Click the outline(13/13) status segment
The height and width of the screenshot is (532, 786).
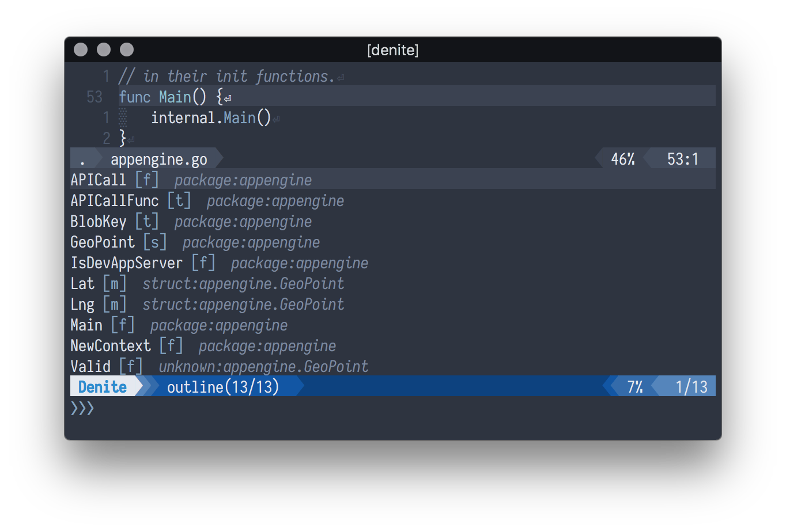coord(223,387)
